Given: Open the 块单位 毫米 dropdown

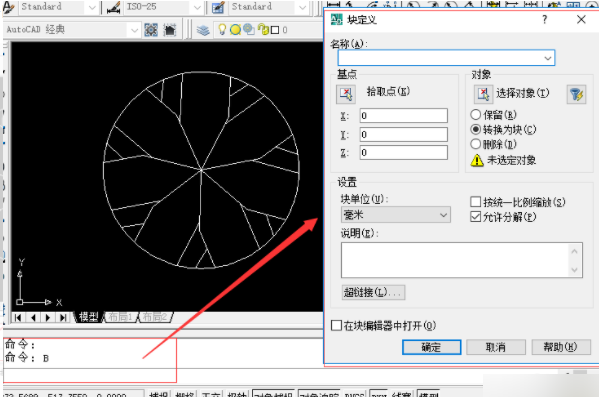Looking at the screenshot, I should (x=395, y=215).
